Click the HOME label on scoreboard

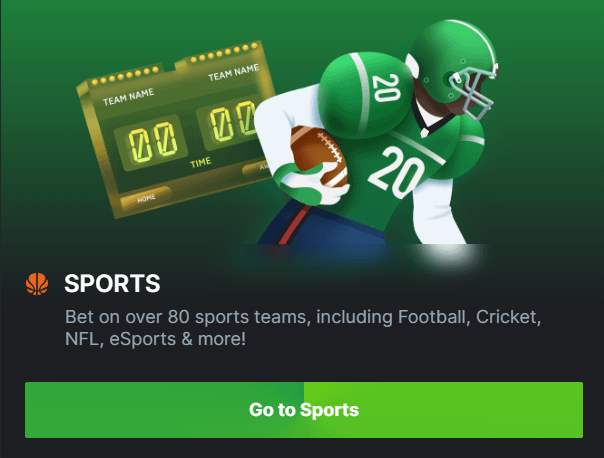(146, 199)
